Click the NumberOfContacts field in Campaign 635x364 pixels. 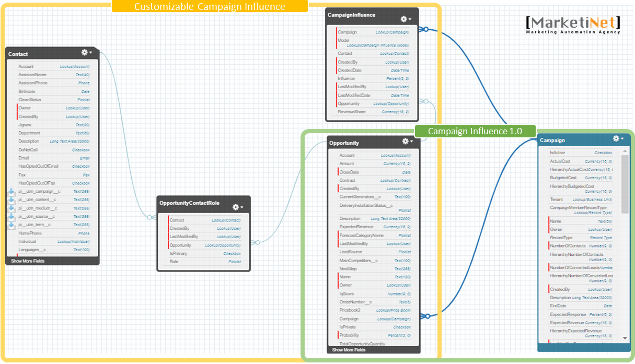581,246
